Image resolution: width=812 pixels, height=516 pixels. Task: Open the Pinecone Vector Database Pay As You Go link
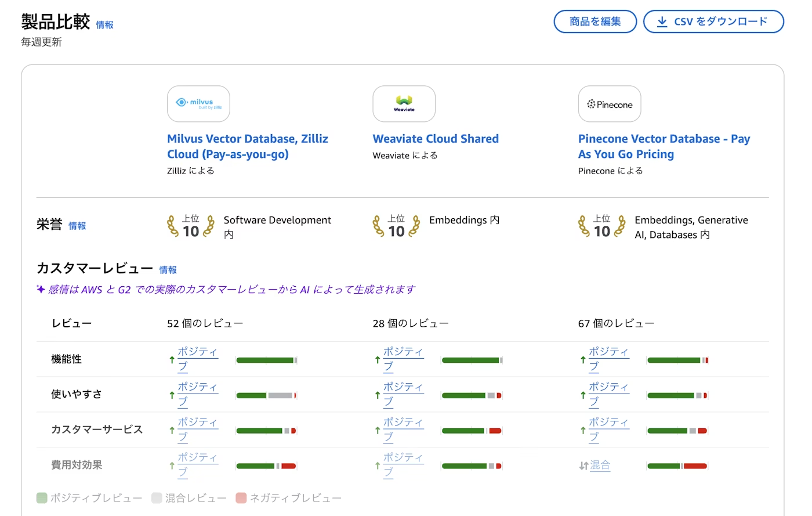(664, 146)
